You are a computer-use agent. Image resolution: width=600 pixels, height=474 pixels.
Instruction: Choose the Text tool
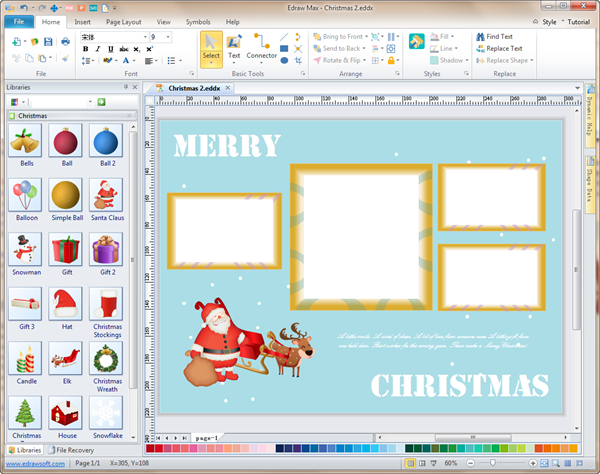(234, 48)
